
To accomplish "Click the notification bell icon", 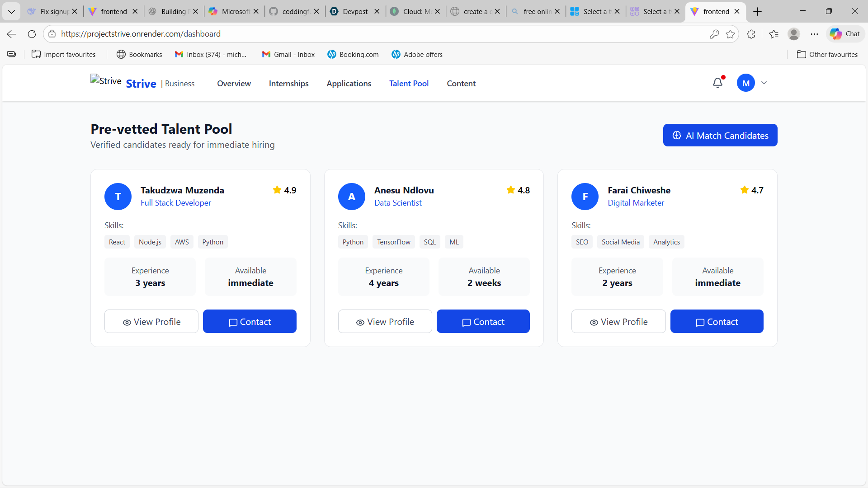I will 717,83.
